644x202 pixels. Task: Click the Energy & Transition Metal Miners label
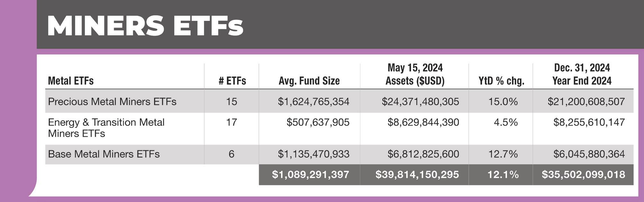click(106, 128)
